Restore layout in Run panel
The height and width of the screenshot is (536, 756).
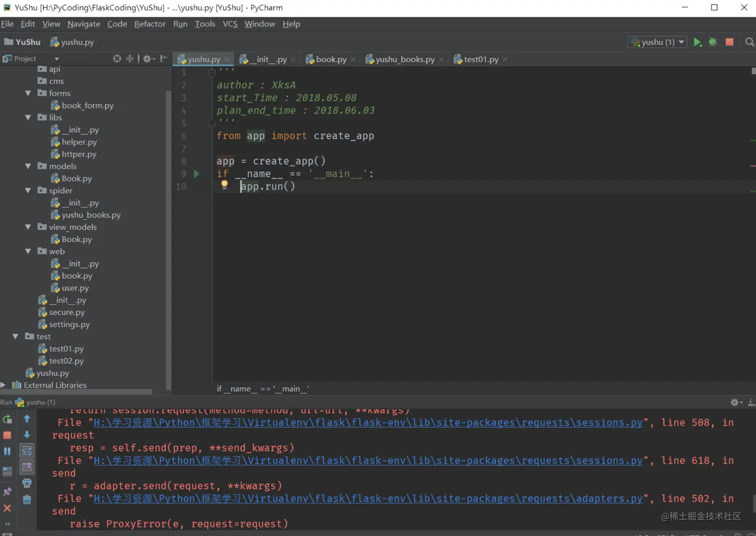(7, 471)
